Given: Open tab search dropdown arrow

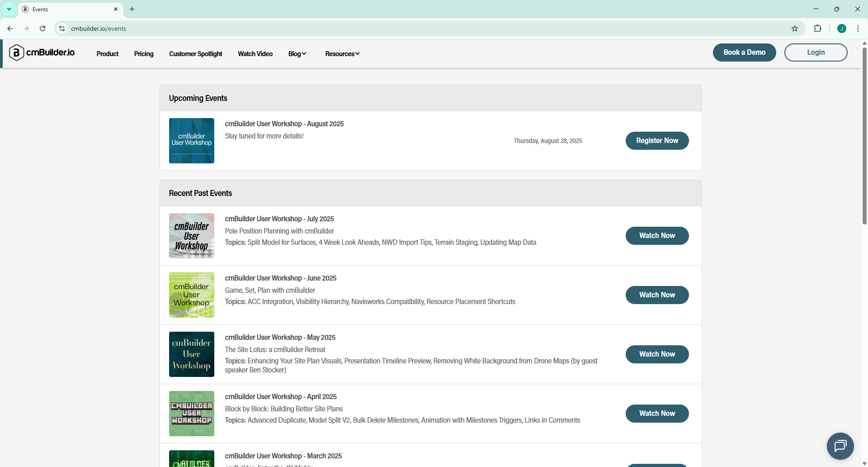Looking at the screenshot, I should pyautogui.click(x=9, y=9).
